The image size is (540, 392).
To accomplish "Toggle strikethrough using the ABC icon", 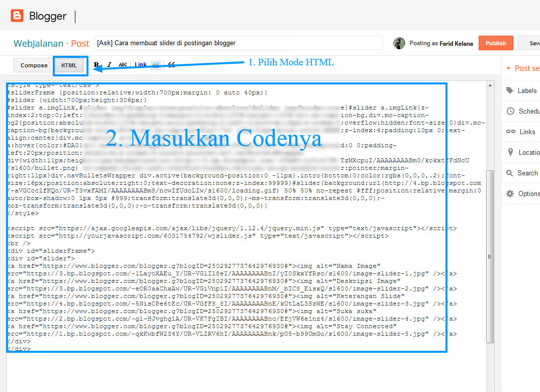I will pyautogui.click(x=123, y=65).
